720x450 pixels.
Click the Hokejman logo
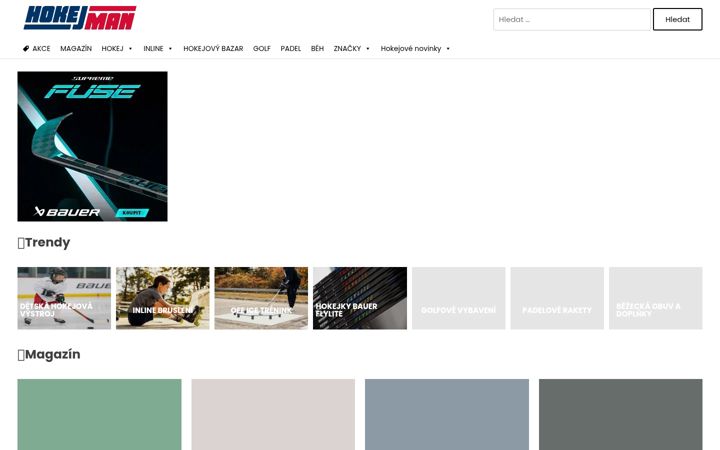[x=80, y=18]
